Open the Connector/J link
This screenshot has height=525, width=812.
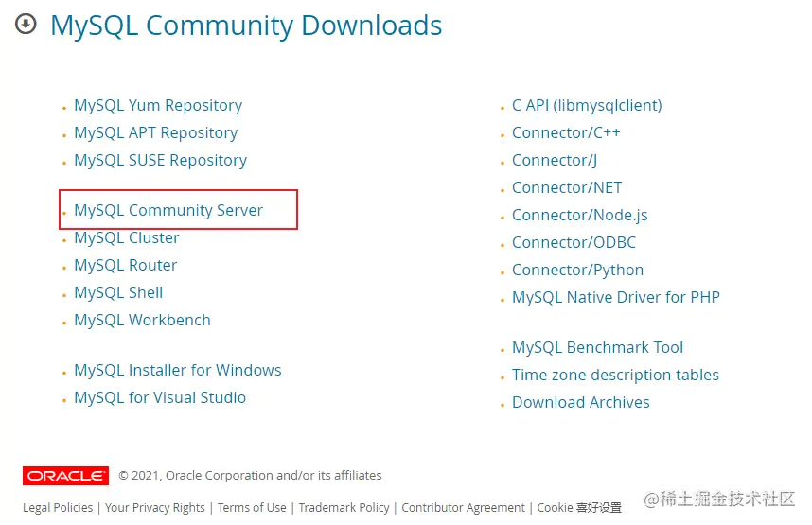click(x=555, y=160)
